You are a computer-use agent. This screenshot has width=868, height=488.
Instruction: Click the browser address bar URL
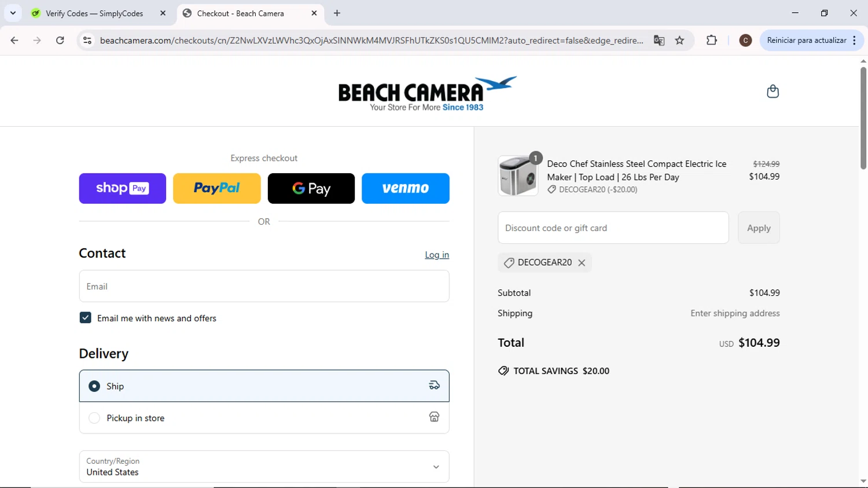pyautogui.click(x=372, y=41)
